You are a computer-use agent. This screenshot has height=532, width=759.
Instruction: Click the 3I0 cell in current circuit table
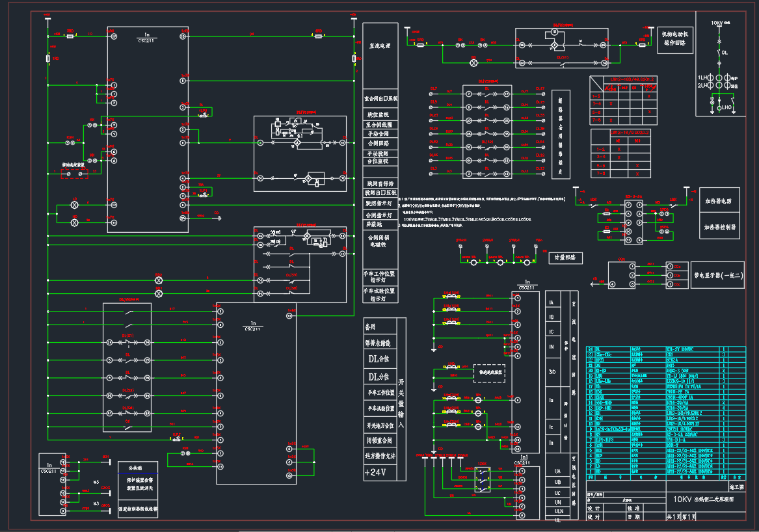coord(552,371)
